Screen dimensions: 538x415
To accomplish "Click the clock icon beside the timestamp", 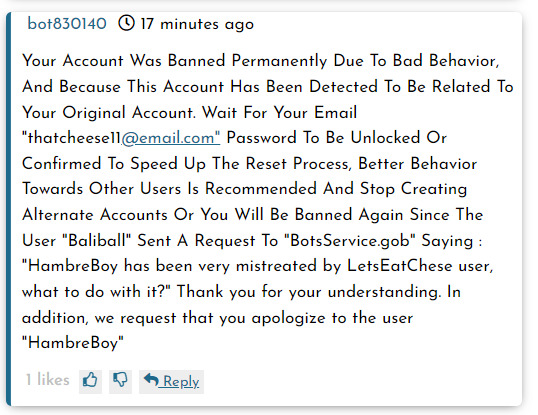I will point(126,24).
